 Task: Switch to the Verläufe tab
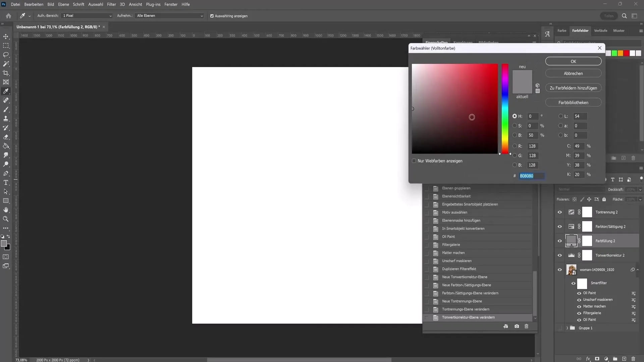click(600, 31)
